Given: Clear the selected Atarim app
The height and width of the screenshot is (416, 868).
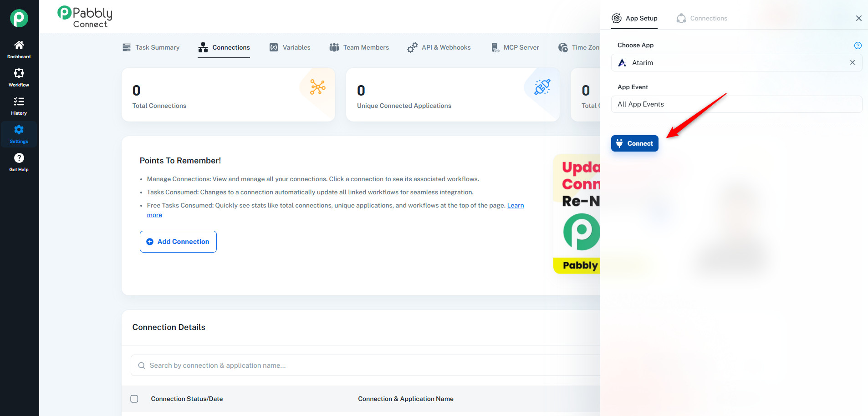Looking at the screenshot, I should pyautogui.click(x=852, y=62).
